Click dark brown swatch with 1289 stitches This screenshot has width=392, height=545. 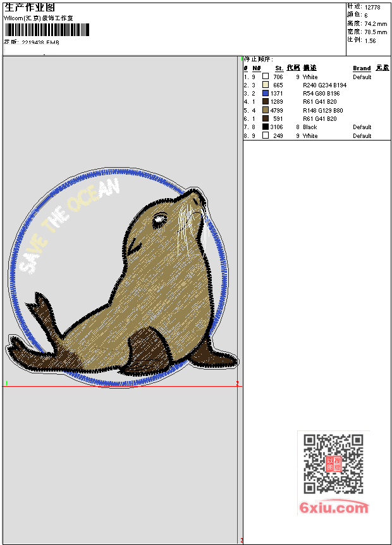coord(266,102)
